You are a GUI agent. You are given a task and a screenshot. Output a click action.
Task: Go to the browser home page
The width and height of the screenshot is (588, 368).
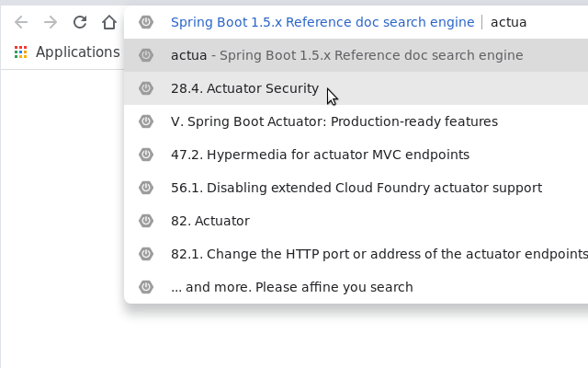(x=108, y=22)
